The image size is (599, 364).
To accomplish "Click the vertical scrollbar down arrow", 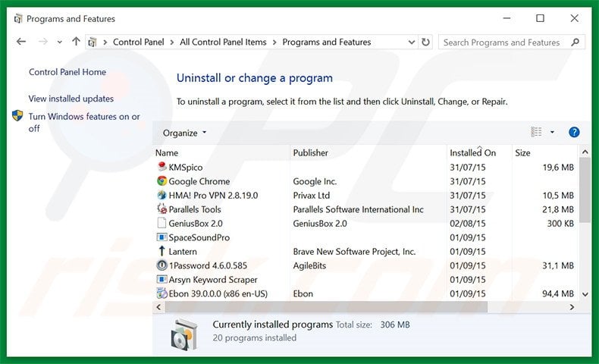I will [585, 294].
